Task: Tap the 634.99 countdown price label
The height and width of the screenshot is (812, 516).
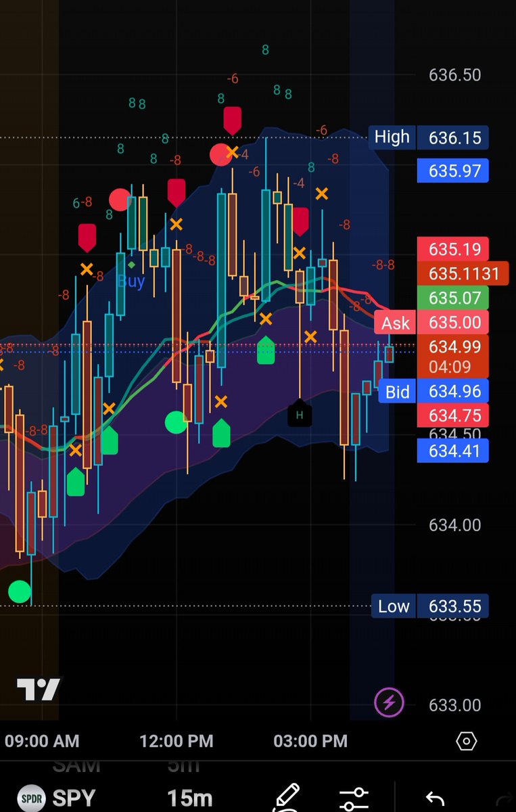Action: point(453,357)
